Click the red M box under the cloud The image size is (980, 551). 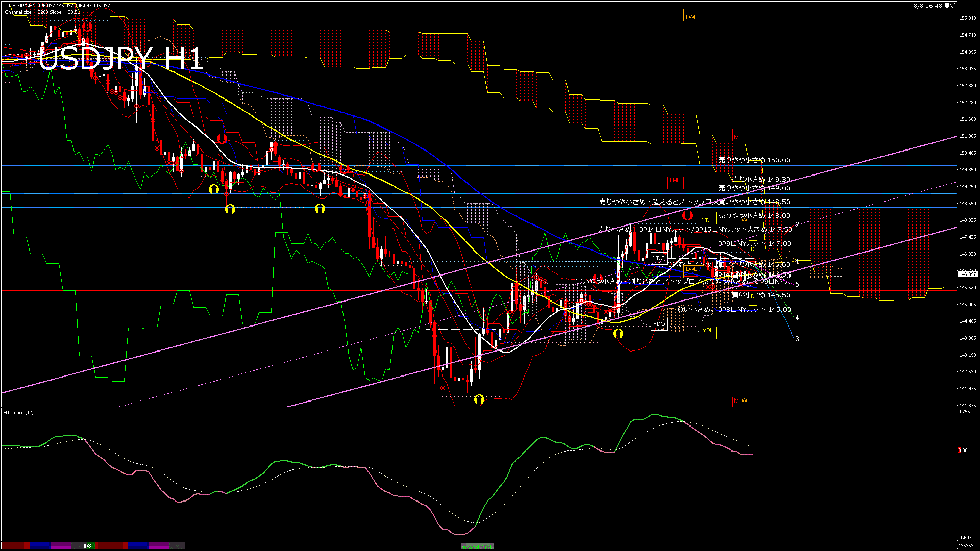point(736,136)
